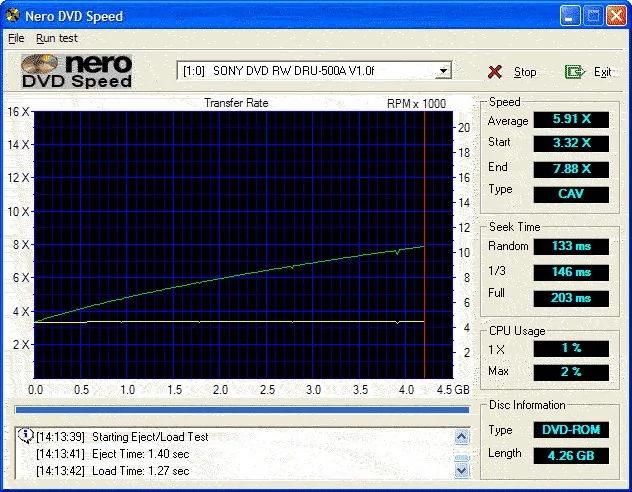The height and width of the screenshot is (492, 632).
Task: Minimize the Nero DVD Speed window
Action: [x=570, y=16]
